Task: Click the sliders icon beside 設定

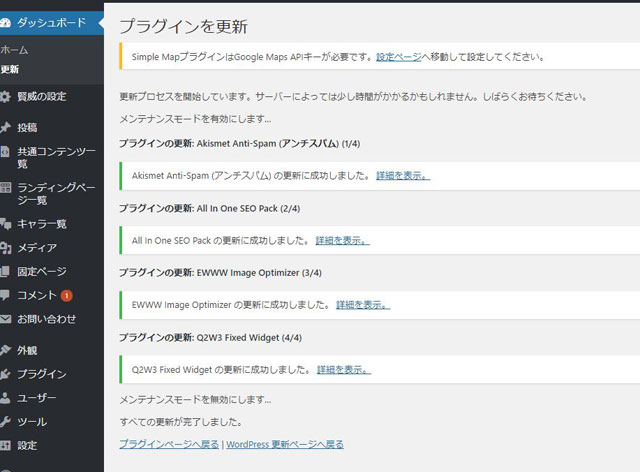Action: [5, 445]
